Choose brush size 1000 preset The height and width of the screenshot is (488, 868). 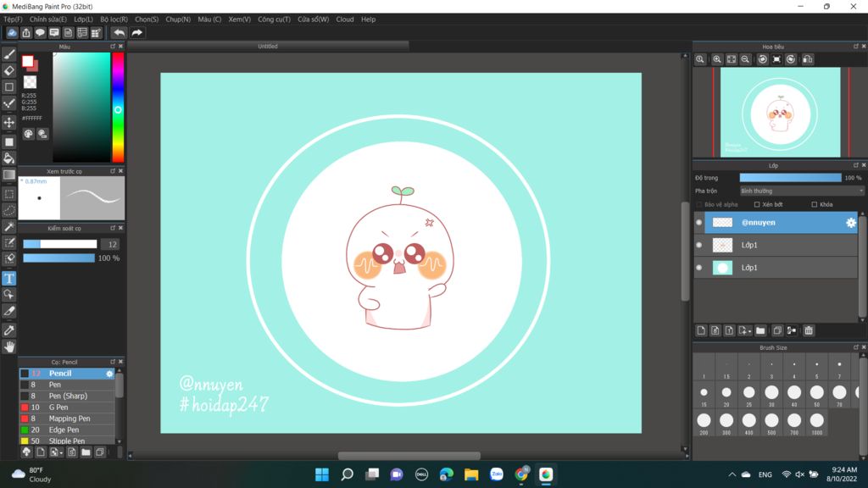click(816, 424)
